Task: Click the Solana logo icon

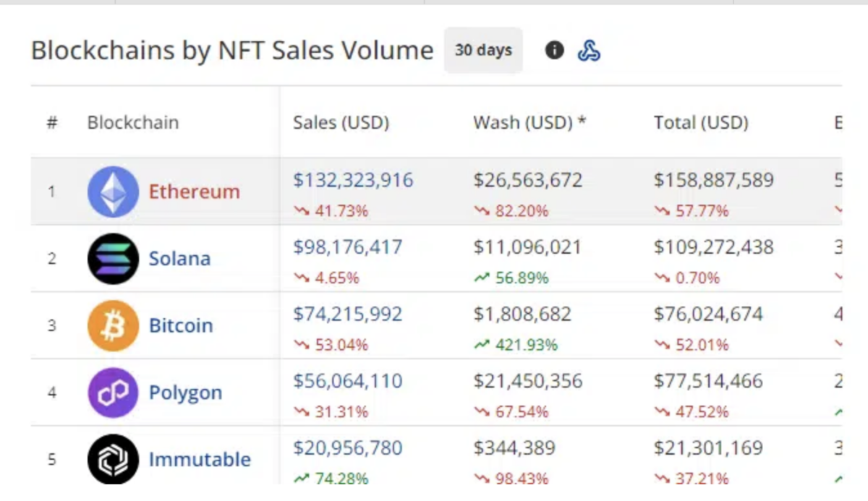Action: tap(112, 259)
